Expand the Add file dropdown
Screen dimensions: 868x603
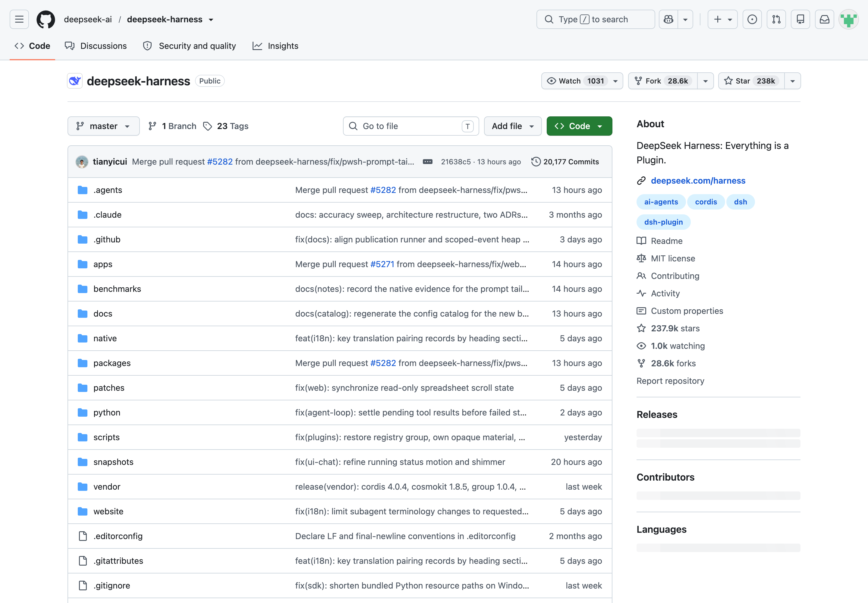coord(513,126)
